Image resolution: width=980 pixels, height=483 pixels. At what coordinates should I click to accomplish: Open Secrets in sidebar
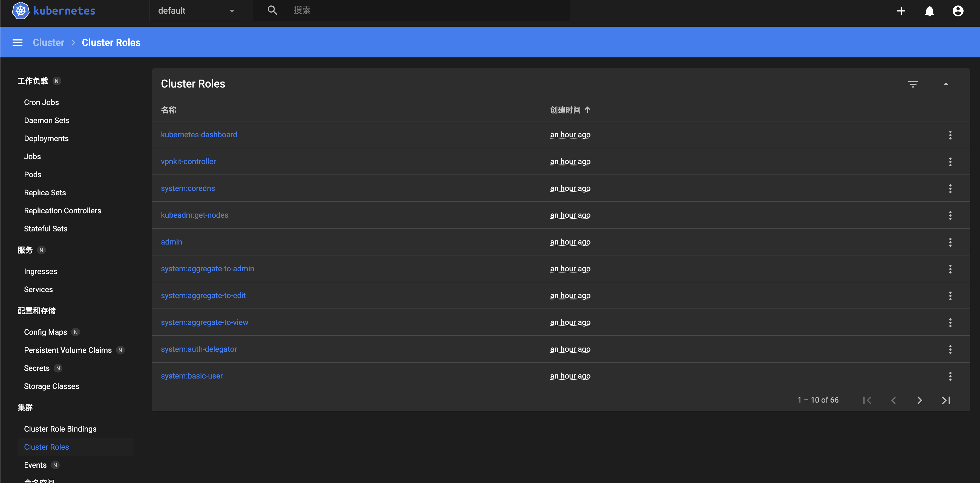pos(37,368)
